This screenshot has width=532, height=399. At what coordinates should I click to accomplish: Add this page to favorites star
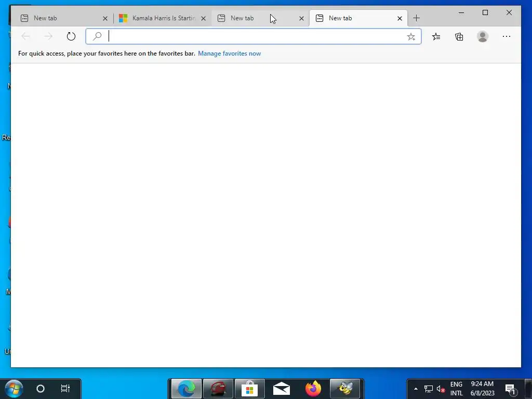click(x=411, y=37)
